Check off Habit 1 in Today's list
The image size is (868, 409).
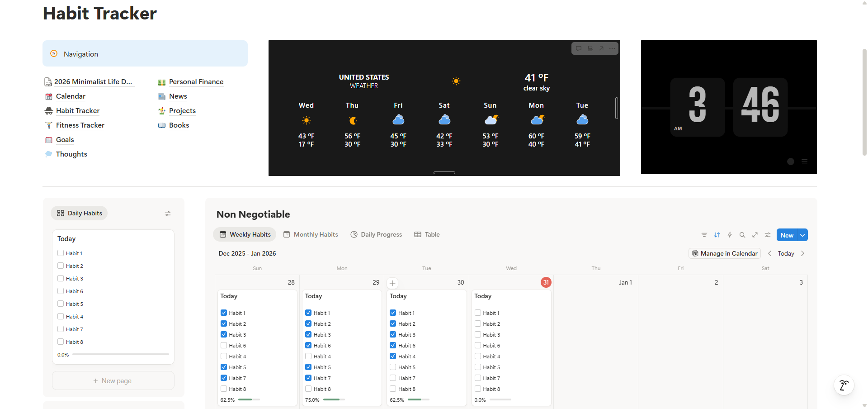pyautogui.click(x=61, y=253)
